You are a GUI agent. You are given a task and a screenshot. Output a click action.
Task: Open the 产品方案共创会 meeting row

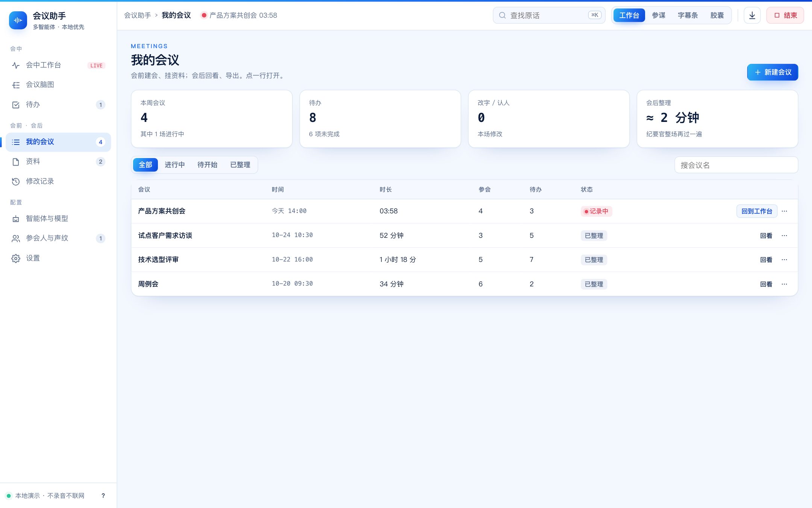pyautogui.click(x=464, y=211)
